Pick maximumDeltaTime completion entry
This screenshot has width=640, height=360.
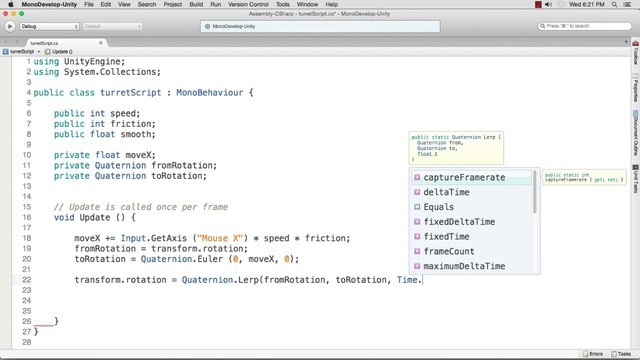[471, 266]
